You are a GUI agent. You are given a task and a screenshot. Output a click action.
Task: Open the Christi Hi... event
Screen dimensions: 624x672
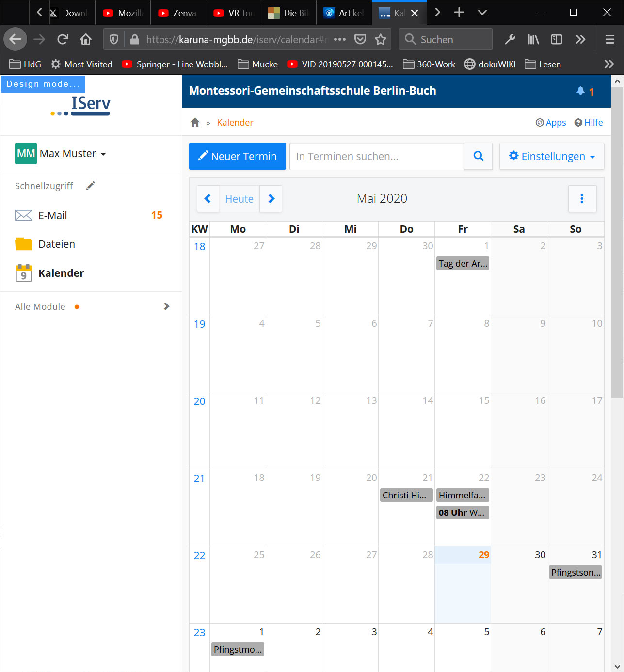(406, 495)
